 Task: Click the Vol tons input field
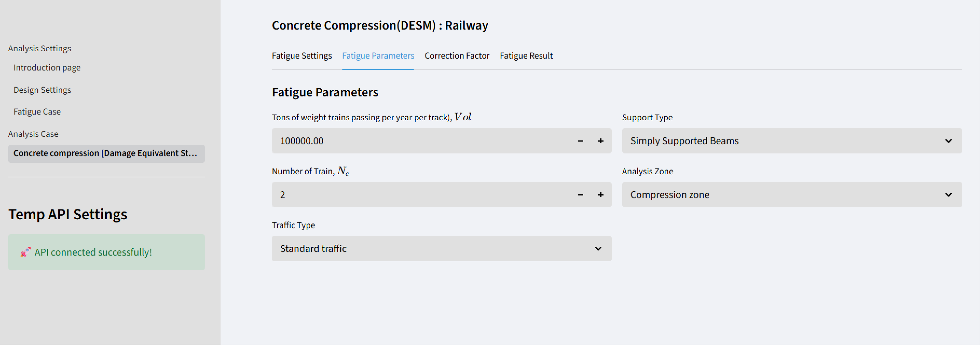(x=419, y=141)
